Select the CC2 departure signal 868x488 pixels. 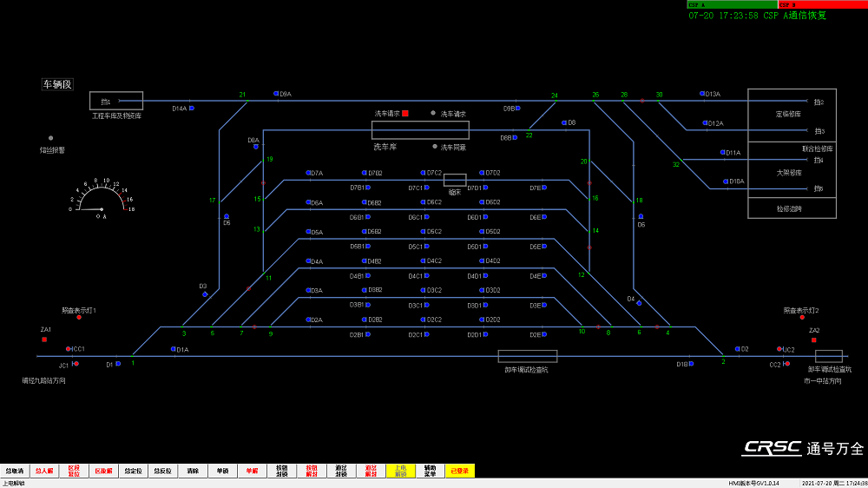786,364
